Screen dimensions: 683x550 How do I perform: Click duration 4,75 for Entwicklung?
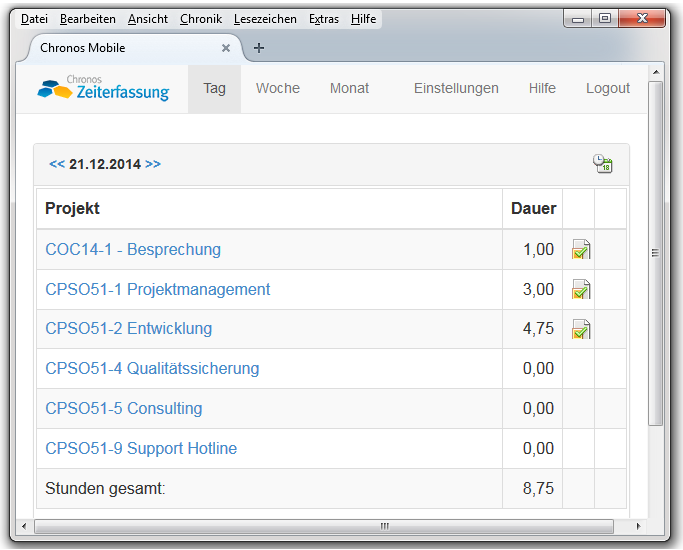coord(538,329)
